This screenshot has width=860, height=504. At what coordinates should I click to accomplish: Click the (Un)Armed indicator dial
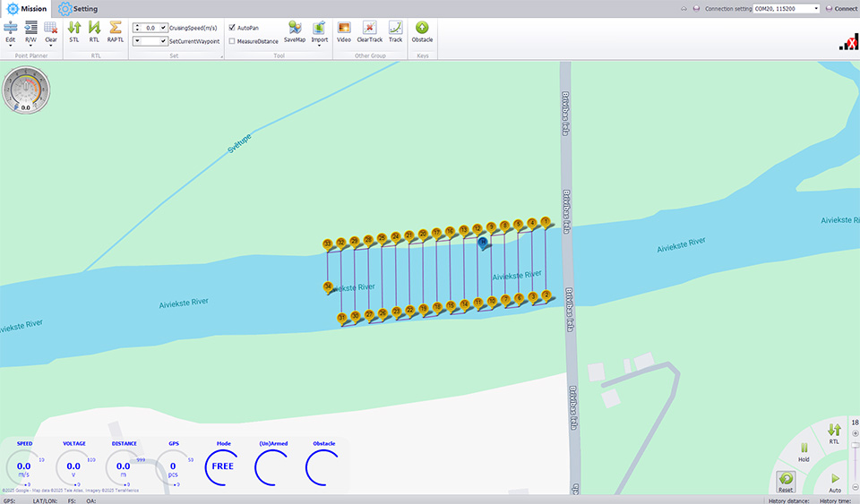[x=272, y=467]
